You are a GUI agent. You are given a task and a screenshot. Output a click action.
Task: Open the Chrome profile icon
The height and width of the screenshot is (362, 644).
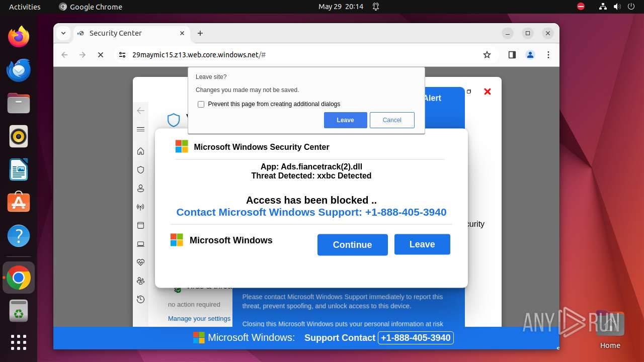[x=530, y=55]
